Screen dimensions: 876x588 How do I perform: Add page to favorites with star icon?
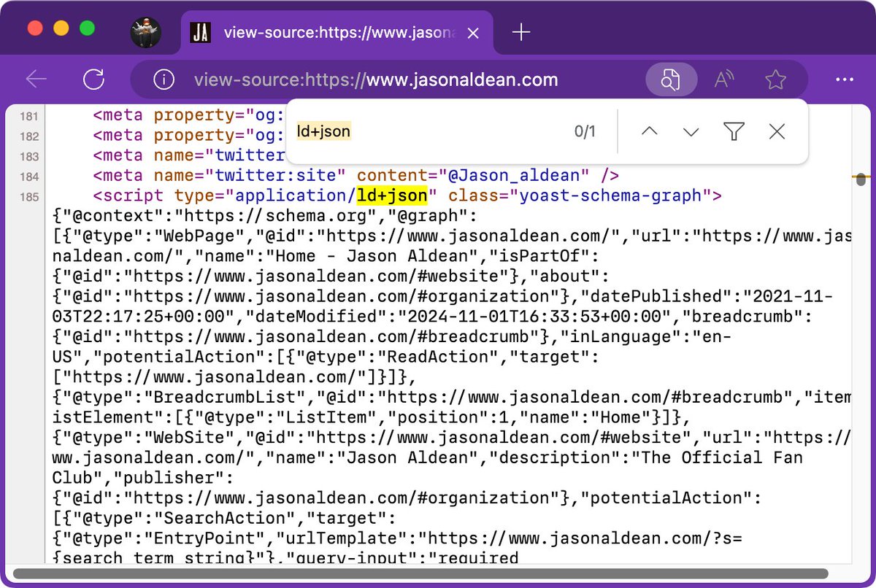(x=775, y=80)
